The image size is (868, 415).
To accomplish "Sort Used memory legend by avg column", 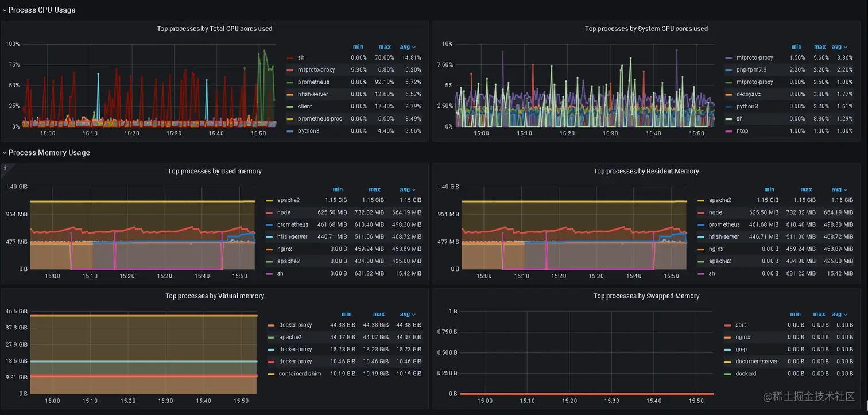I will tap(408, 189).
